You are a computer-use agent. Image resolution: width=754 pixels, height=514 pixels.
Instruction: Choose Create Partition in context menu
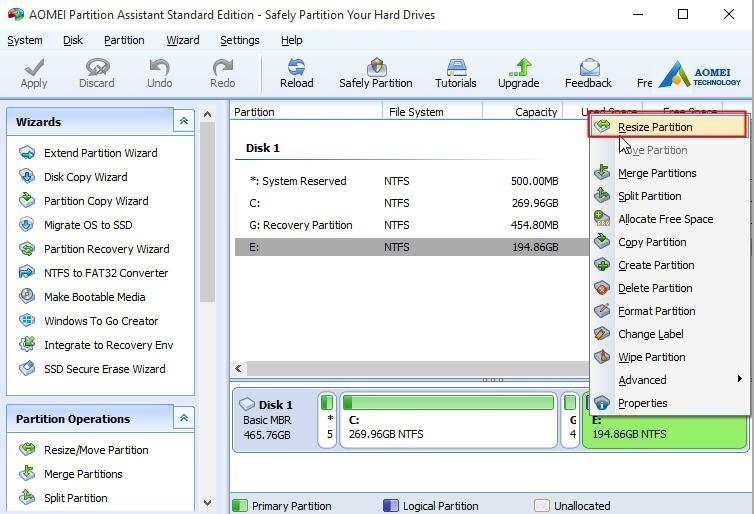668,265
